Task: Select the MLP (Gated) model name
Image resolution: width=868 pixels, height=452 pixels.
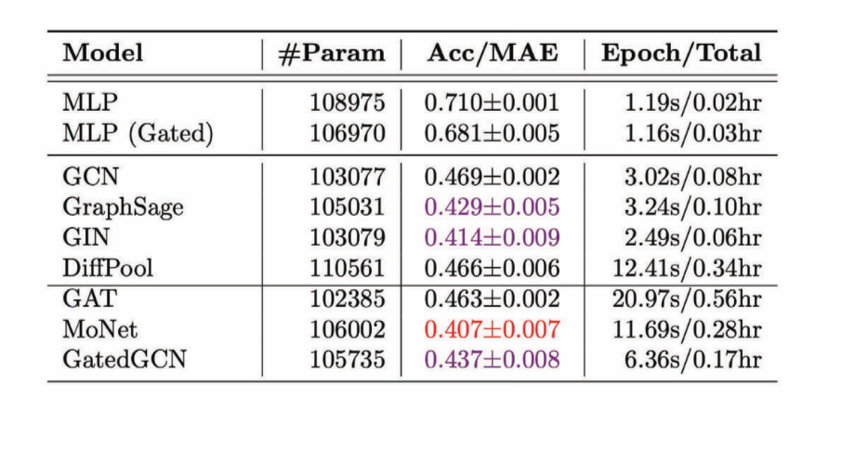Action: (138, 134)
